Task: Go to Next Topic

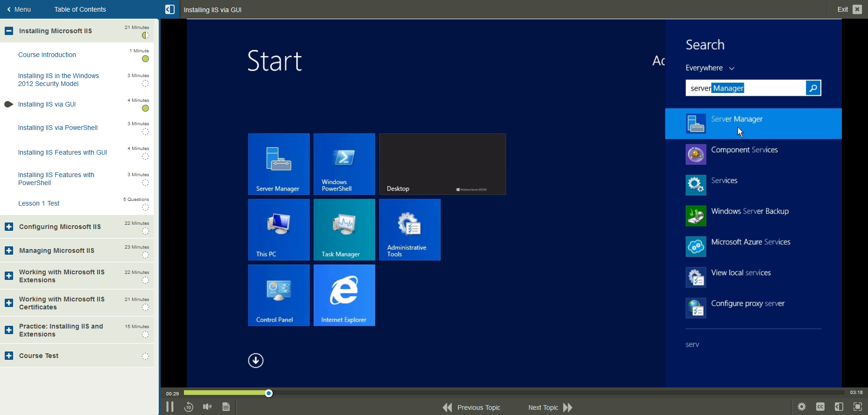Action: (x=550, y=408)
